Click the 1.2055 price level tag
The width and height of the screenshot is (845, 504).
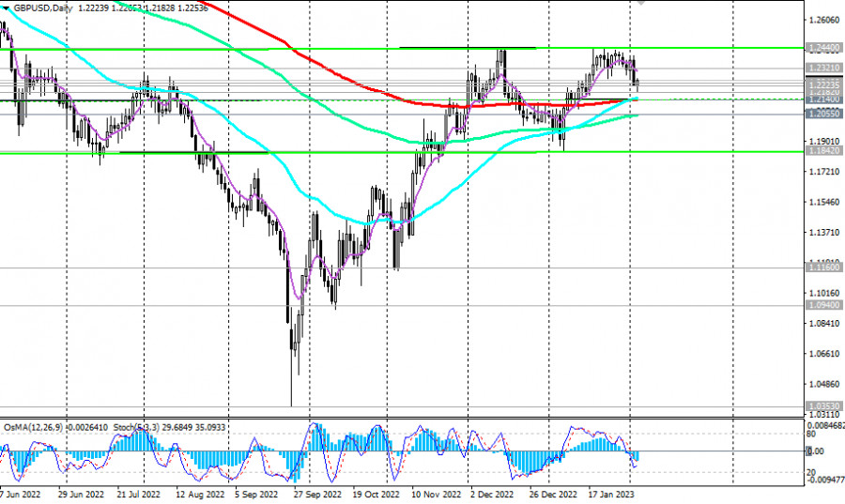coord(822,114)
